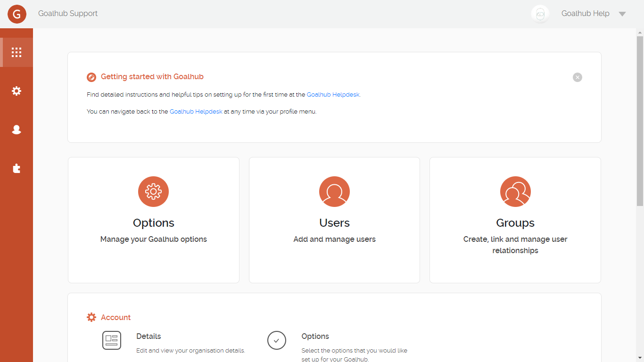Open the puzzle piece integrations icon

[x=17, y=168]
